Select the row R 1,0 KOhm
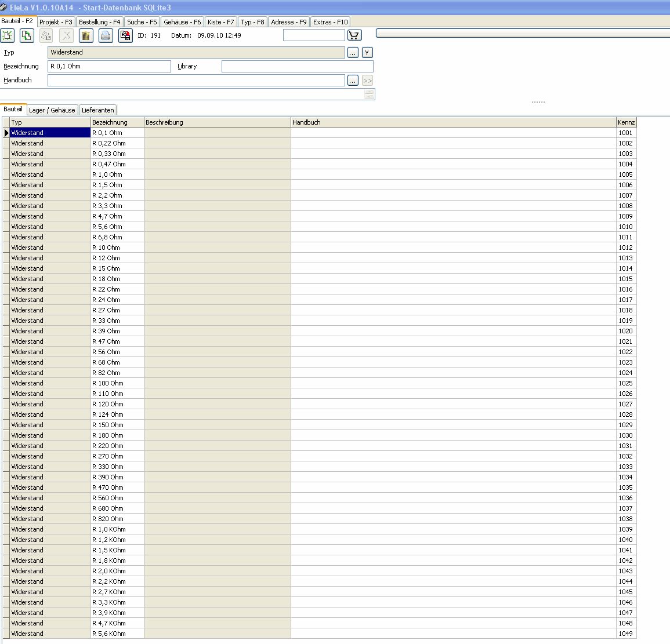This screenshot has width=670, height=644. click(320, 529)
